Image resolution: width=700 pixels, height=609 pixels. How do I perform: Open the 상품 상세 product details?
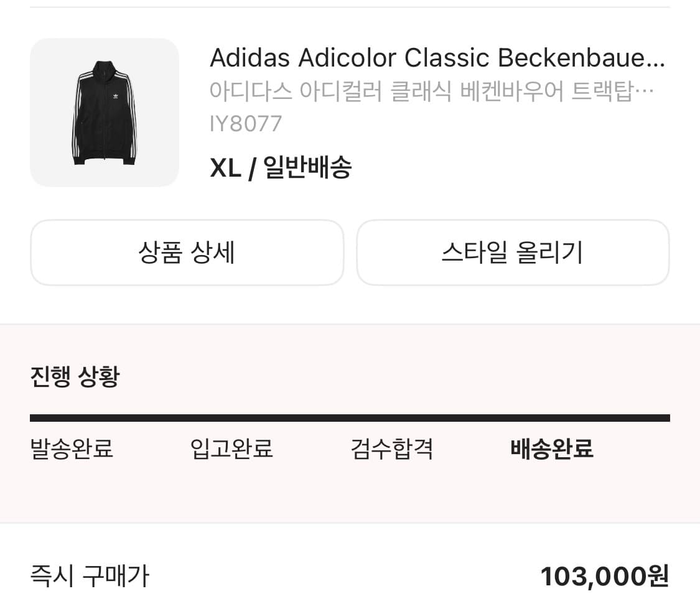187,253
